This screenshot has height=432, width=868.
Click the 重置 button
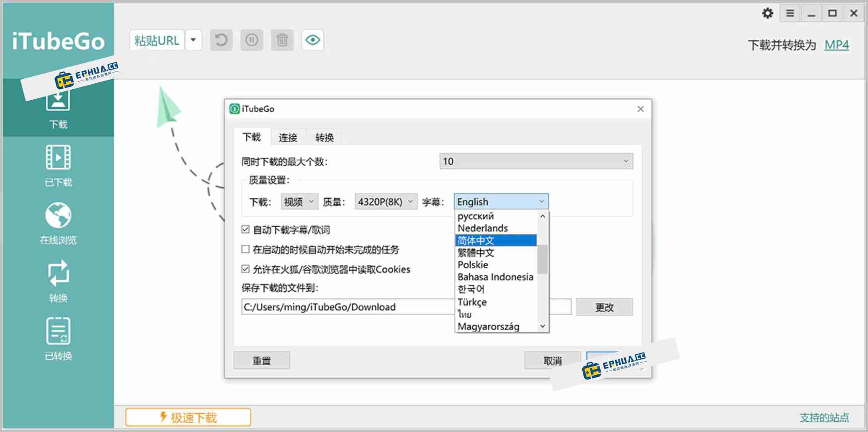[262, 361]
